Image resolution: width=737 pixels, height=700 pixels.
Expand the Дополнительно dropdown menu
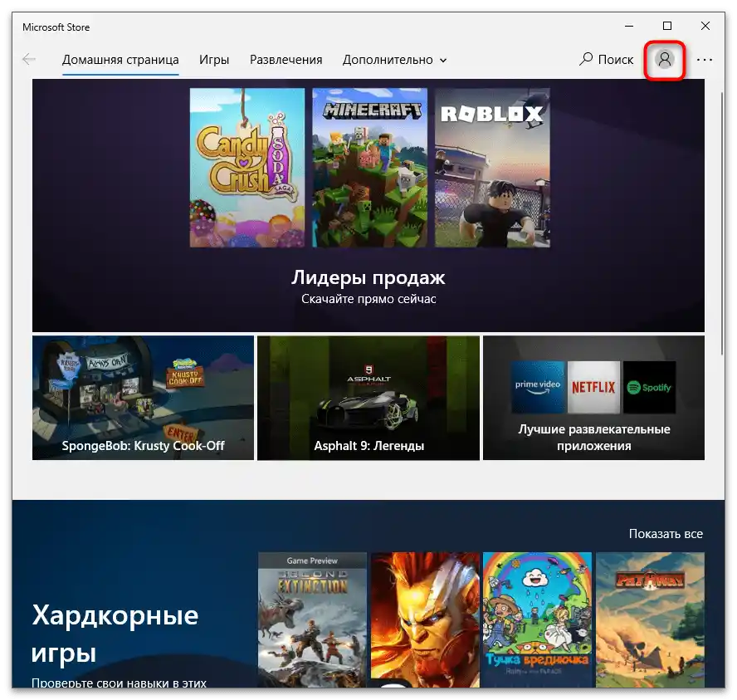(x=394, y=60)
